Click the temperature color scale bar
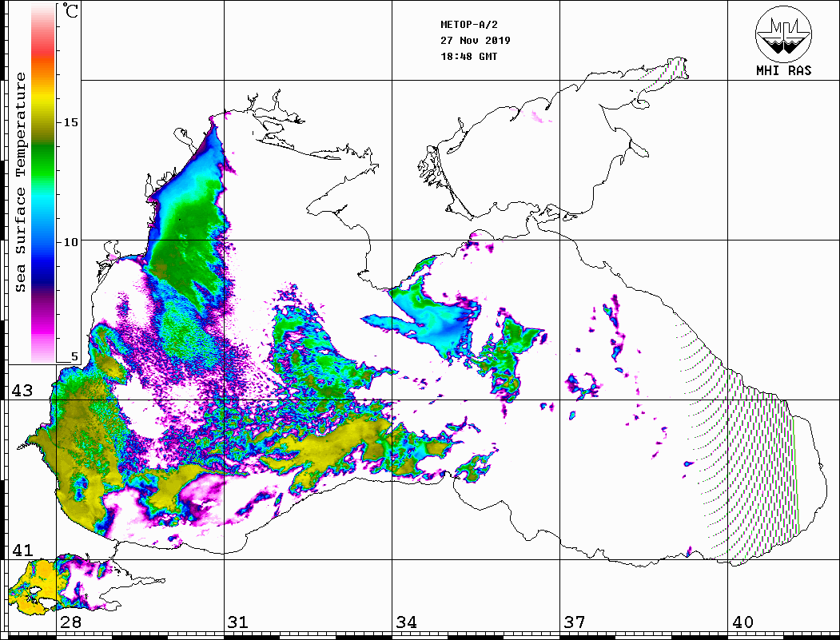The width and height of the screenshot is (840, 640). click(x=43, y=183)
